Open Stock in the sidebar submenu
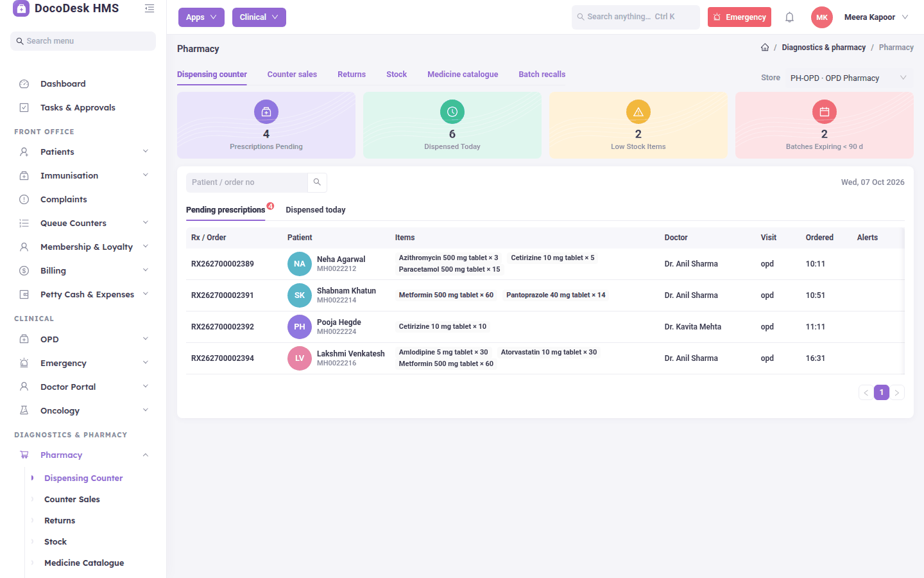 (55, 542)
